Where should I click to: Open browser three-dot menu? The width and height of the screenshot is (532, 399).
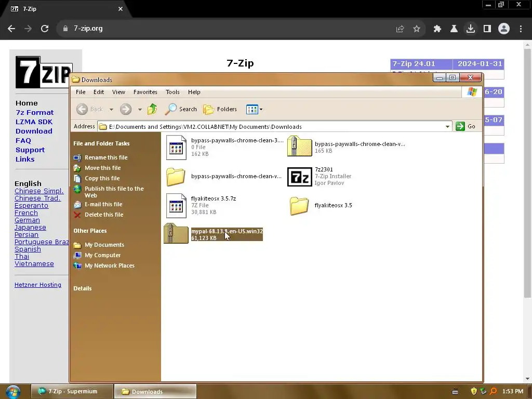point(521,29)
